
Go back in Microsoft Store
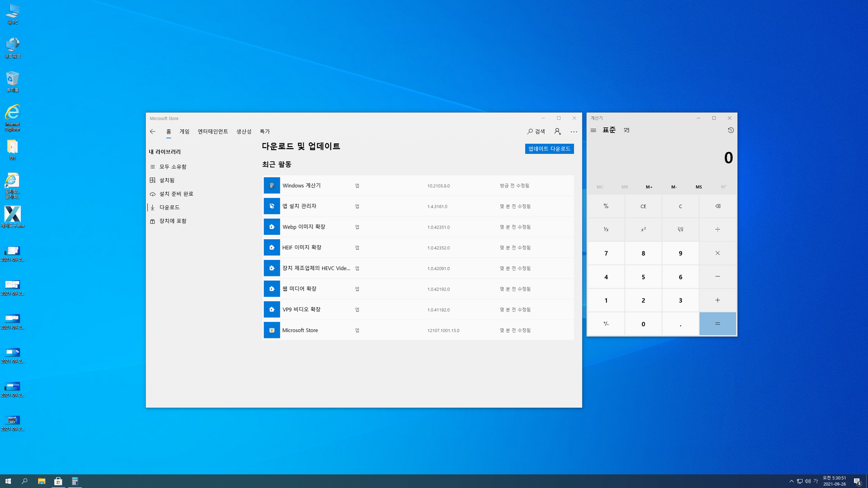click(x=153, y=131)
